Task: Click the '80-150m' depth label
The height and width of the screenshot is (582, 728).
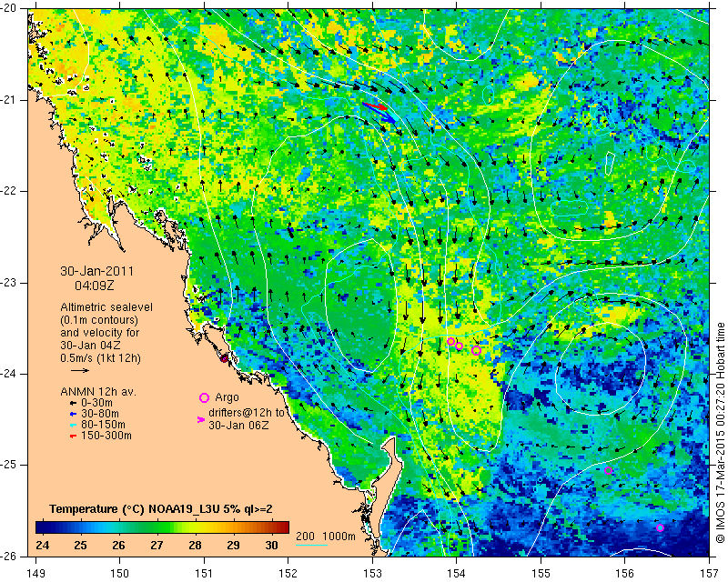Action: point(103,425)
